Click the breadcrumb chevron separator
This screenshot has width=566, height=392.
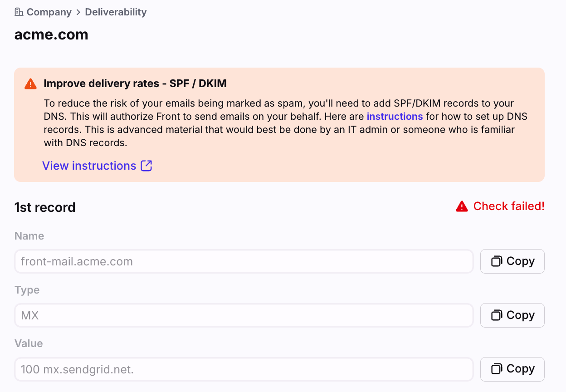coord(78,12)
